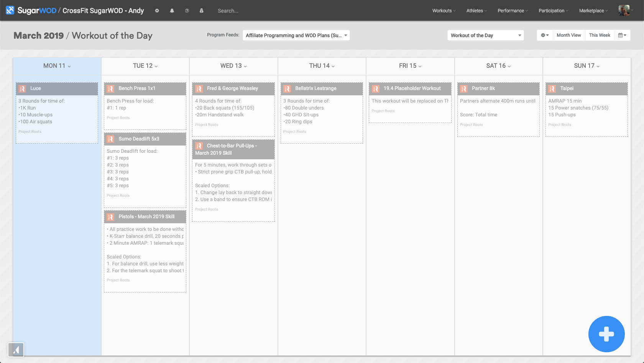Open notifications bell
Viewport: 644px width, 363px height.
pyautogui.click(x=172, y=11)
